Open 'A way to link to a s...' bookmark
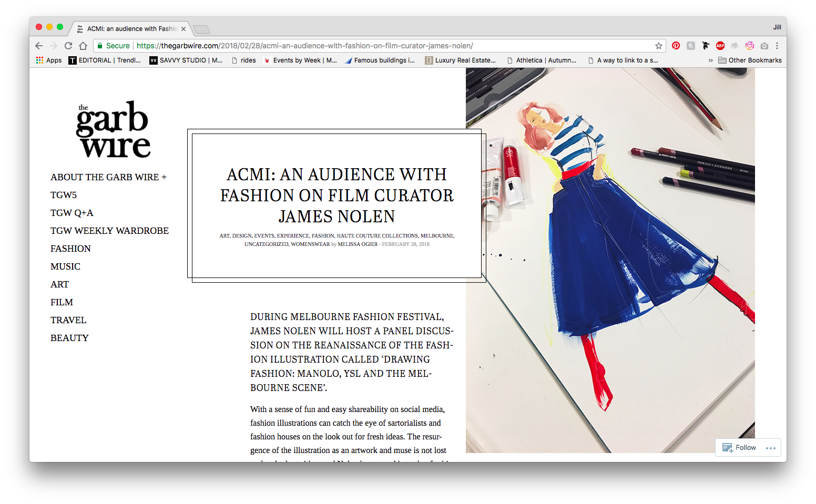Viewport: 816px width, 504px height. [x=623, y=60]
